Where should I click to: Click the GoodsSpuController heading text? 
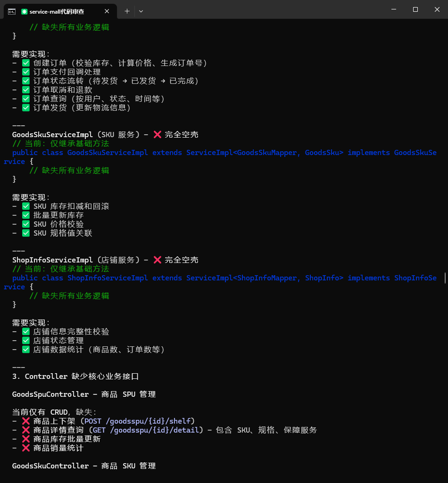(x=50, y=394)
